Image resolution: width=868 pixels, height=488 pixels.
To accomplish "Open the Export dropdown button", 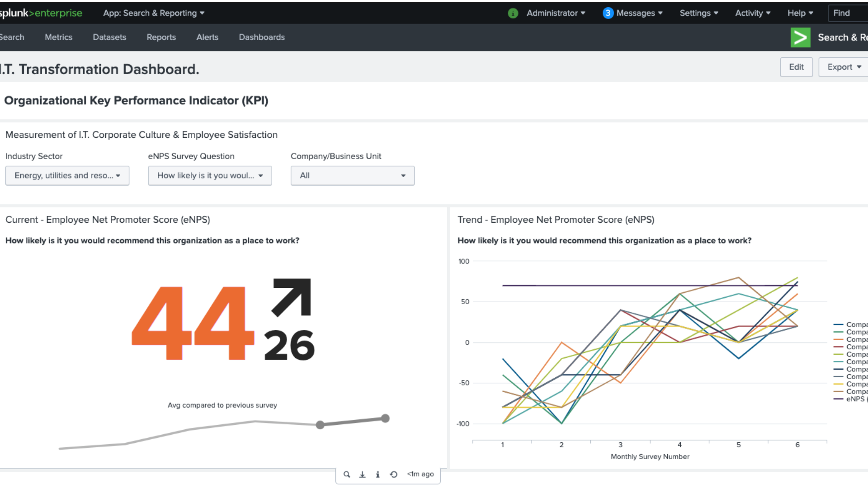I will click(x=844, y=67).
